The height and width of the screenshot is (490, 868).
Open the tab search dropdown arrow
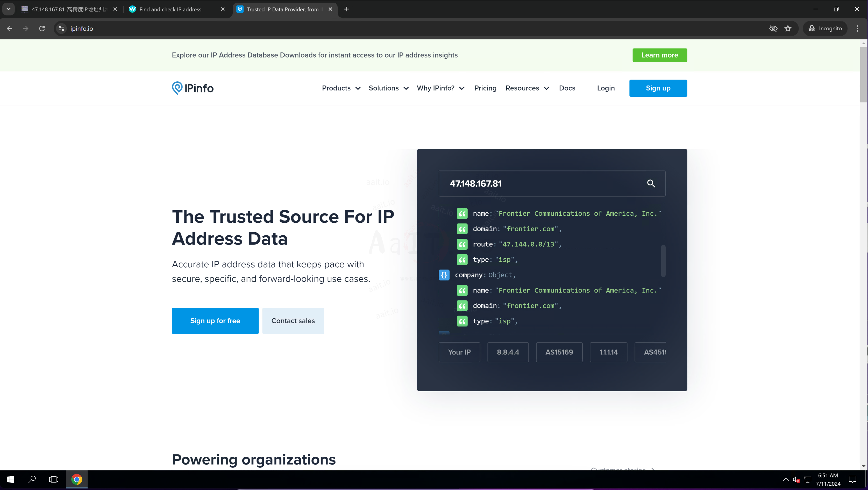9,9
